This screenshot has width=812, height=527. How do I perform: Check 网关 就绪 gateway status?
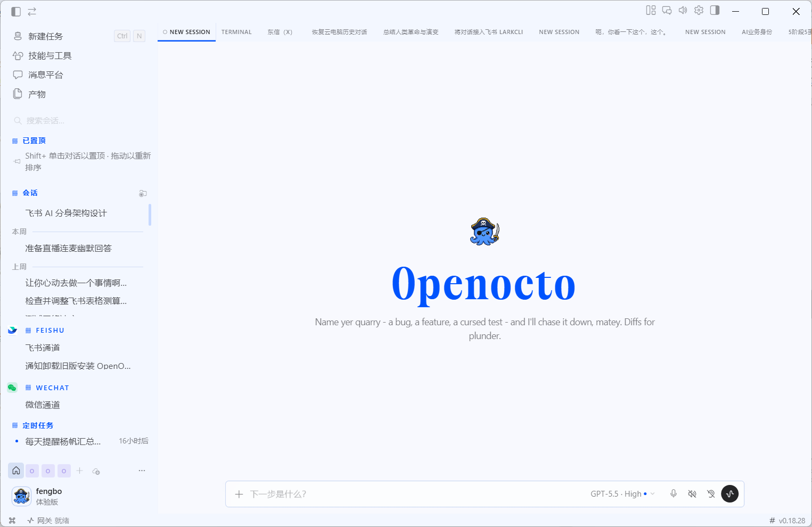coord(48,521)
